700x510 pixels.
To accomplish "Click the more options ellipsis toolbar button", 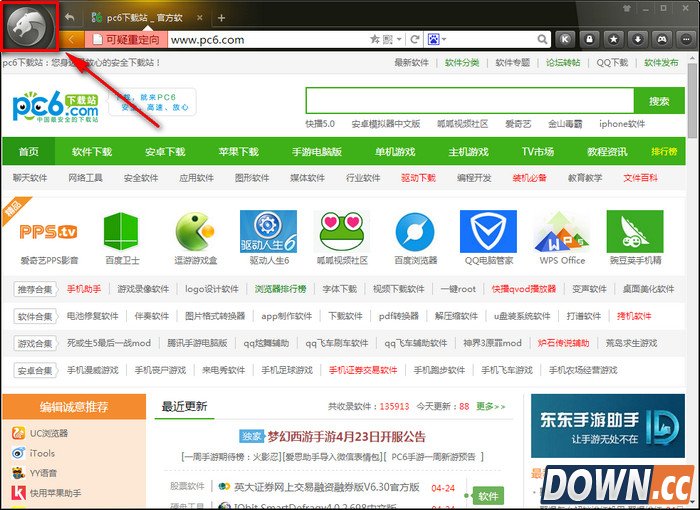I will 686,39.
